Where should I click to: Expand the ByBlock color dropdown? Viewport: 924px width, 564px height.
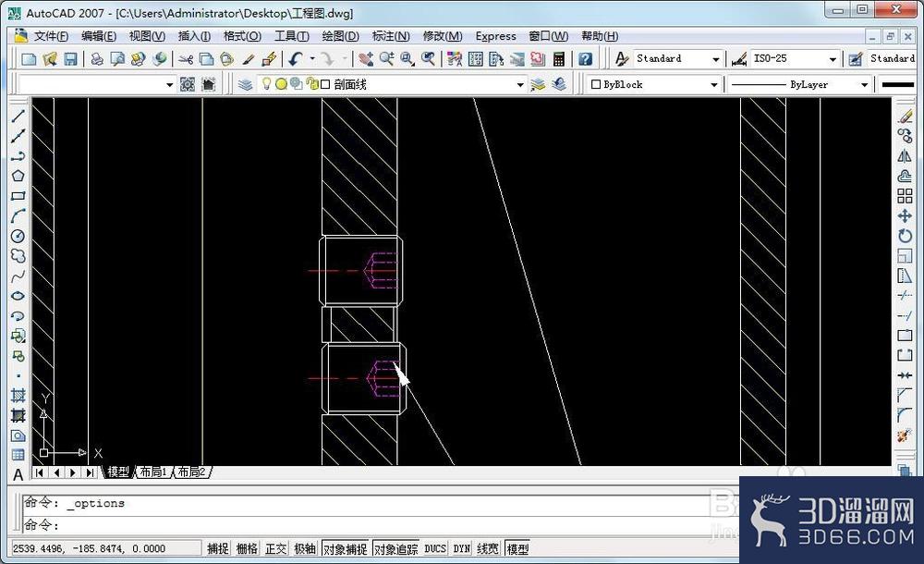point(654,84)
